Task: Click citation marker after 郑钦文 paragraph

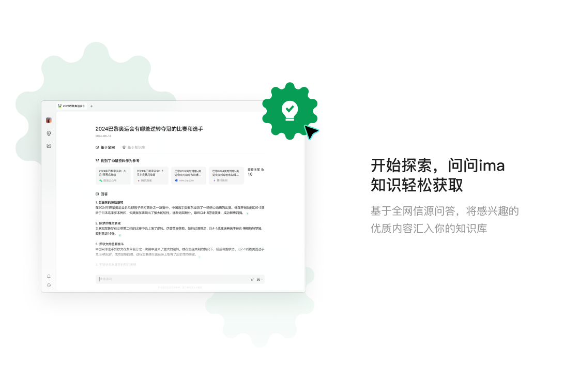Action: 200,257
